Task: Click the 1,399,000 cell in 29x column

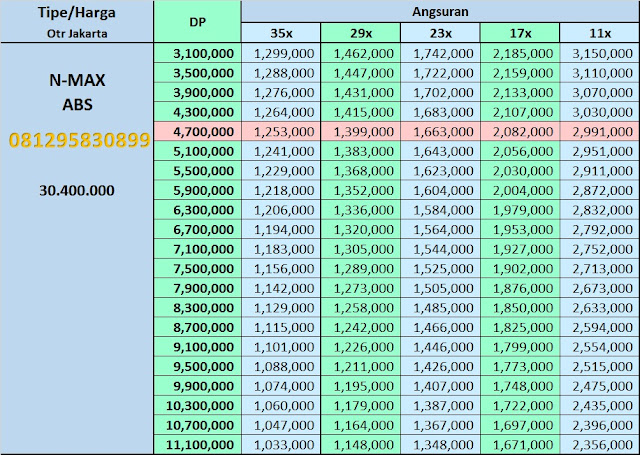Action: tap(360, 129)
